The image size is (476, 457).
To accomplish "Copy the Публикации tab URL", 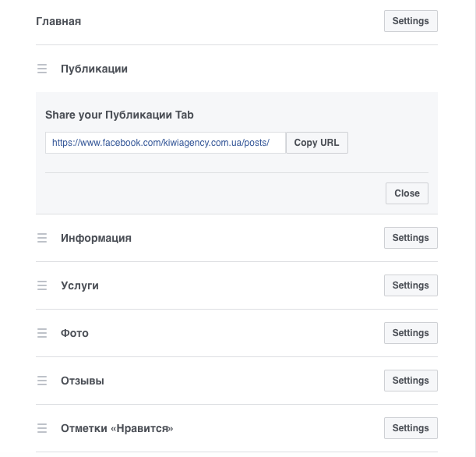I will click(x=317, y=143).
